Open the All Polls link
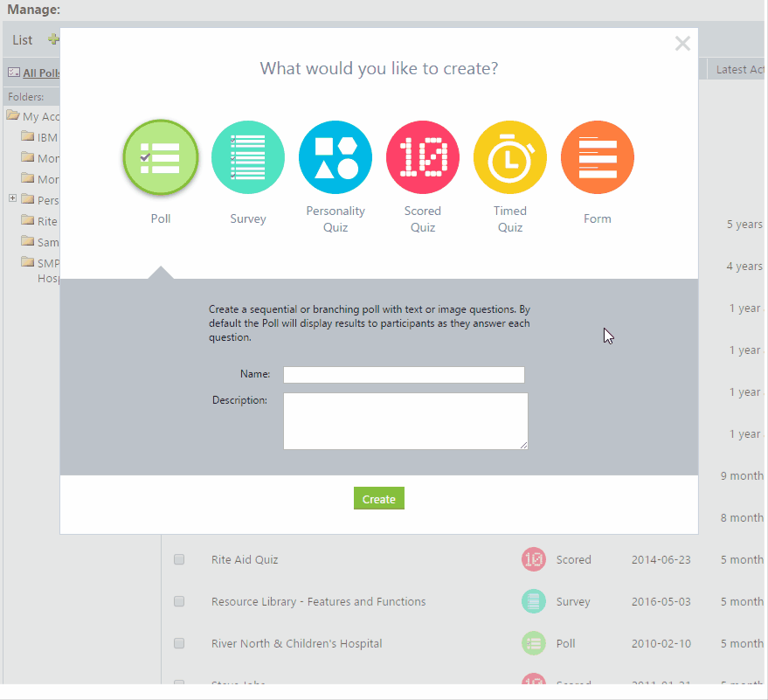 point(41,73)
